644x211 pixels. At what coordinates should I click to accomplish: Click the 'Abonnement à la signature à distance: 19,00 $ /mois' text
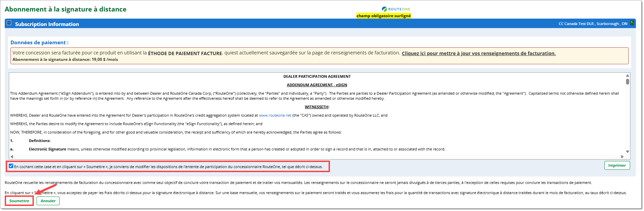coord(65,60)
